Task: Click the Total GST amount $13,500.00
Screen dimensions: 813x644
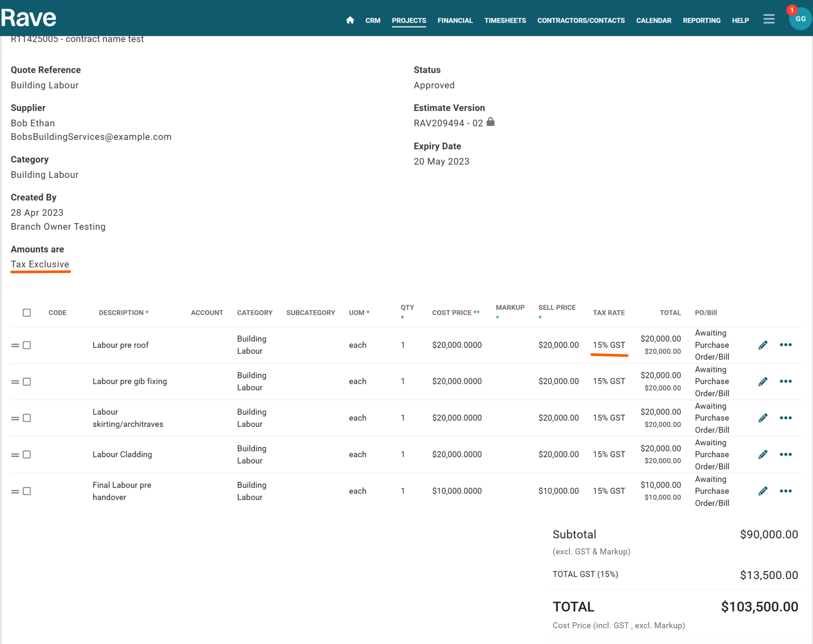Action: (x=768, y=575)
